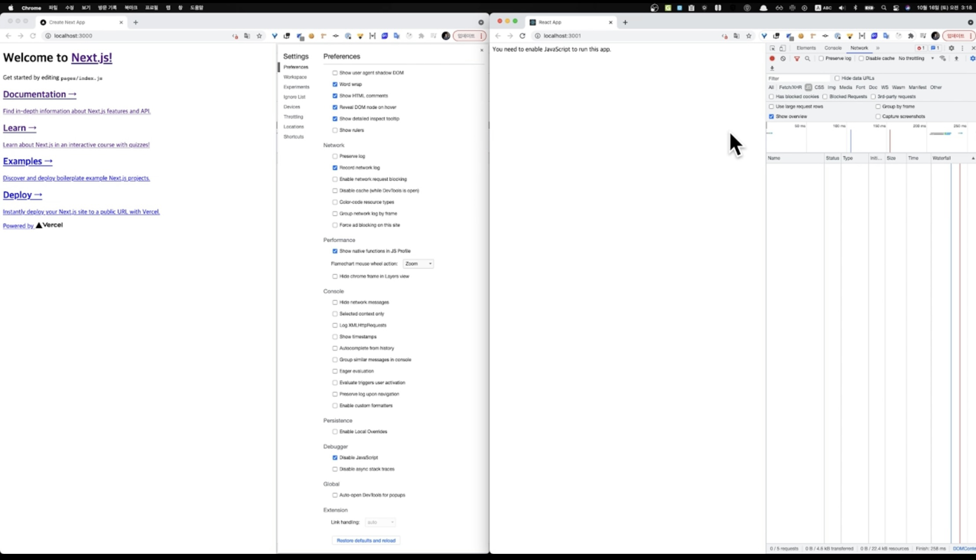The image size is (976, 560).
Task: Clear the network log
Action: (783, 59)
